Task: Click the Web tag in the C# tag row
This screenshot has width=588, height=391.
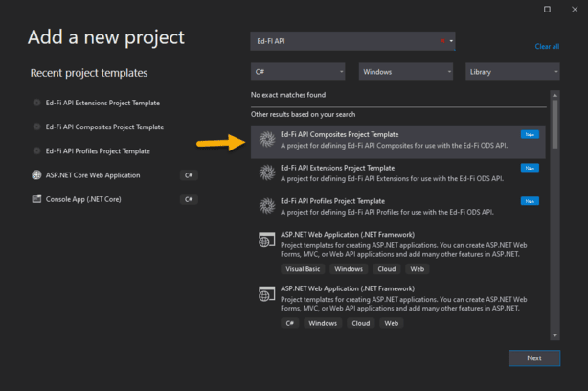Action: coord(391,323)
